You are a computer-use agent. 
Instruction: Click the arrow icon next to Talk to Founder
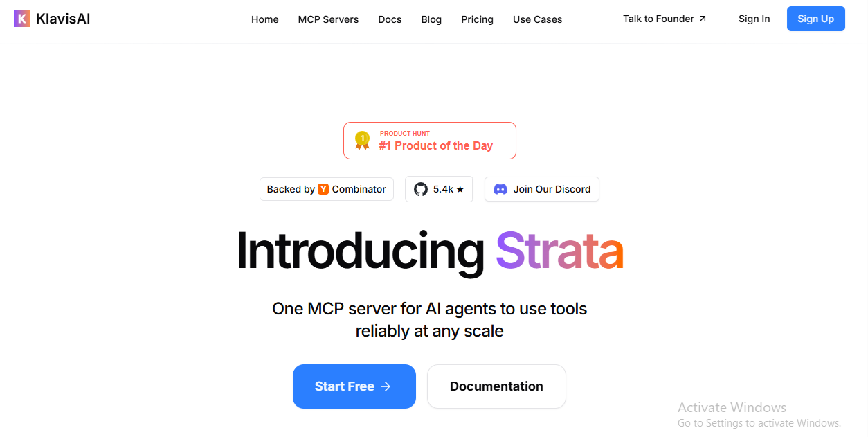pos(703,18)
